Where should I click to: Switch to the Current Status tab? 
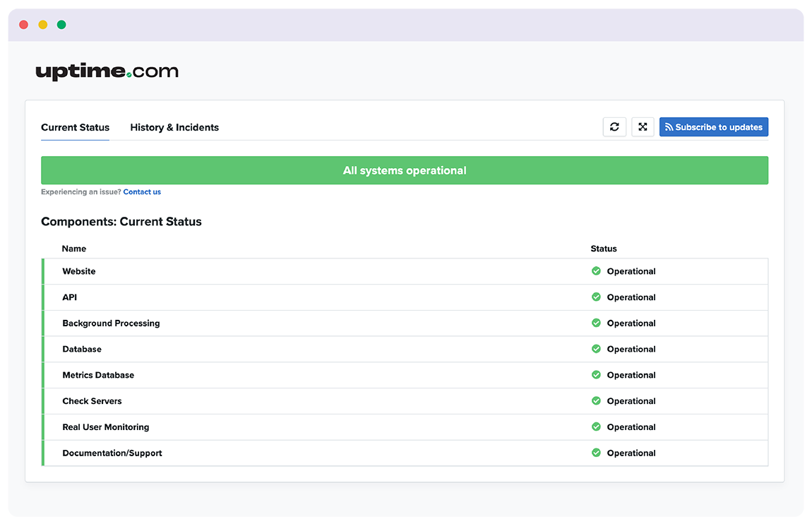click(x=75, y=127)
